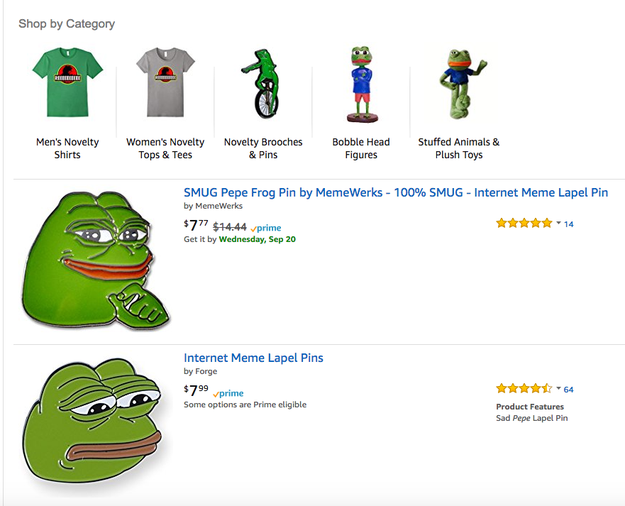View the 64 customer reviews link
This screenshot has width=625, height=506.
569,389
